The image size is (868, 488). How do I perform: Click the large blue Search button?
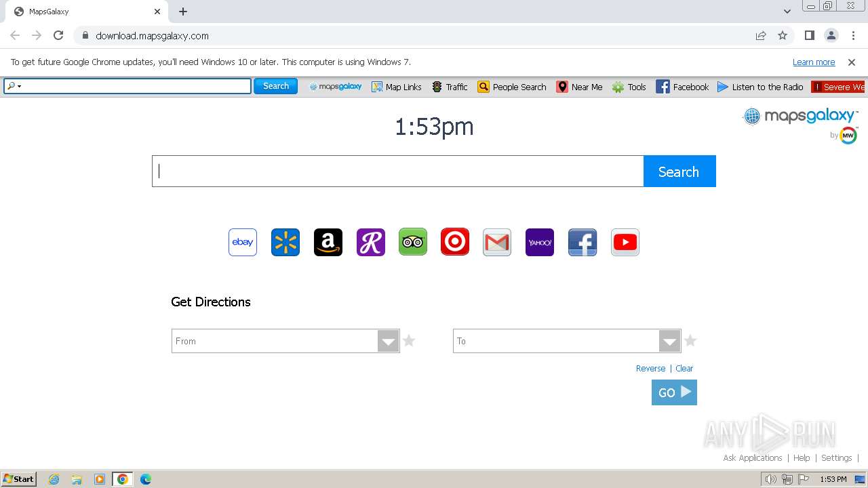[679, 171]
